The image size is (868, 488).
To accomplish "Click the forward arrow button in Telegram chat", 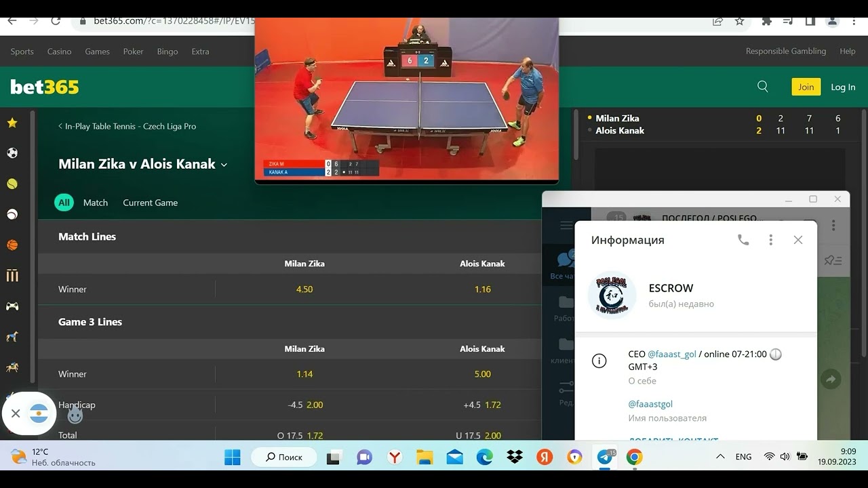I will [x=831, y=380].
